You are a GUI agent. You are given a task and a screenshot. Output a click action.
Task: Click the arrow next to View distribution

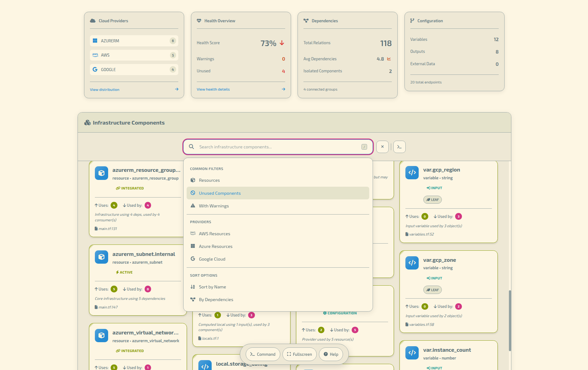pos(177,89)
